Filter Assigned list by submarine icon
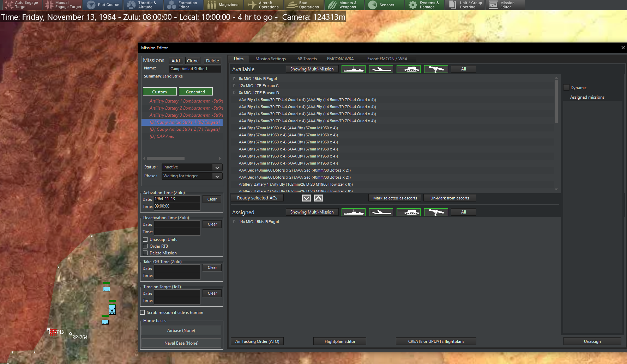 pyautogui.click(x=381, y=212)
